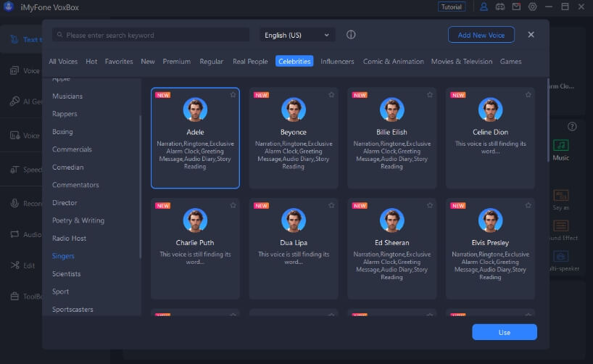Click the search keyword input field
Viewport: 593px width, 364px height.
click(151, 36)
